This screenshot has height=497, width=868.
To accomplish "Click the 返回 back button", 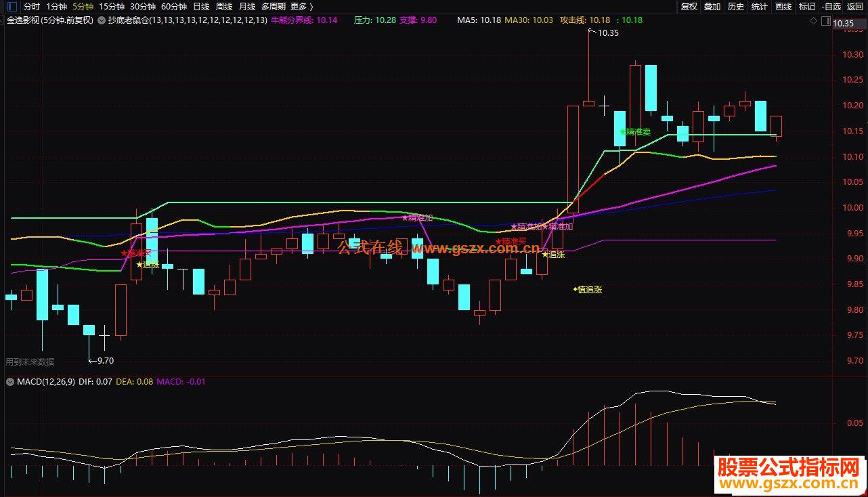I will (855, 7).
